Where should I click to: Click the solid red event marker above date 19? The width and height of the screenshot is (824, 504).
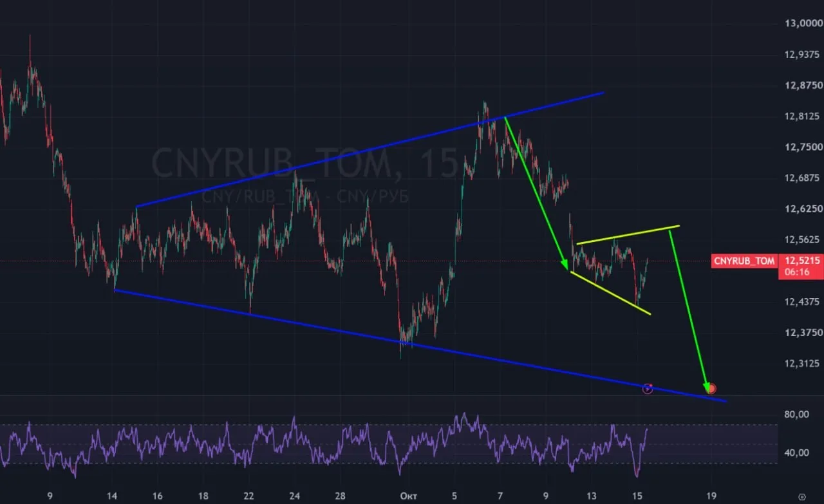[711, 388]
